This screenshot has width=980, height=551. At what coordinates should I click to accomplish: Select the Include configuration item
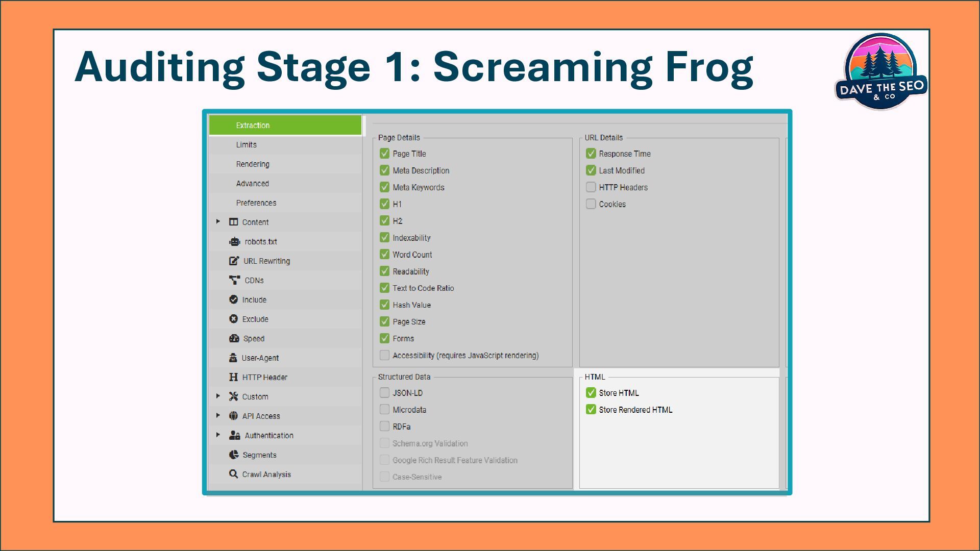(254, 300)
